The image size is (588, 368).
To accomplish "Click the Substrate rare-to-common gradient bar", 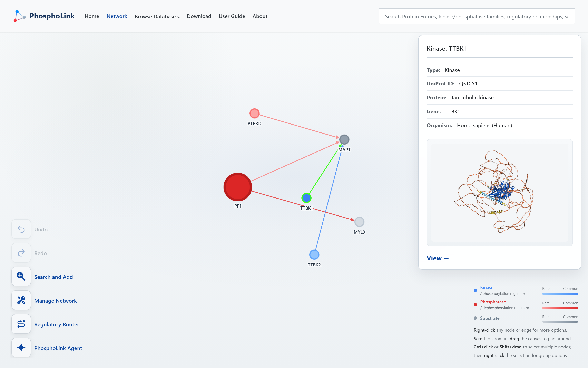I will point(560,322).
